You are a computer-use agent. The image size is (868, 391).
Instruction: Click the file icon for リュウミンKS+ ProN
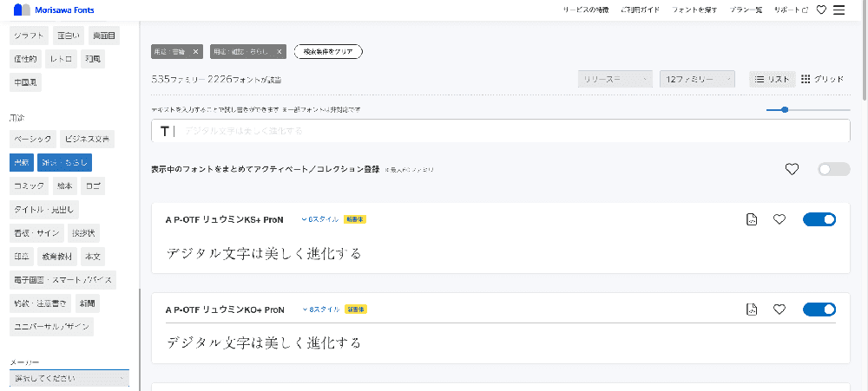pos(752,219)
